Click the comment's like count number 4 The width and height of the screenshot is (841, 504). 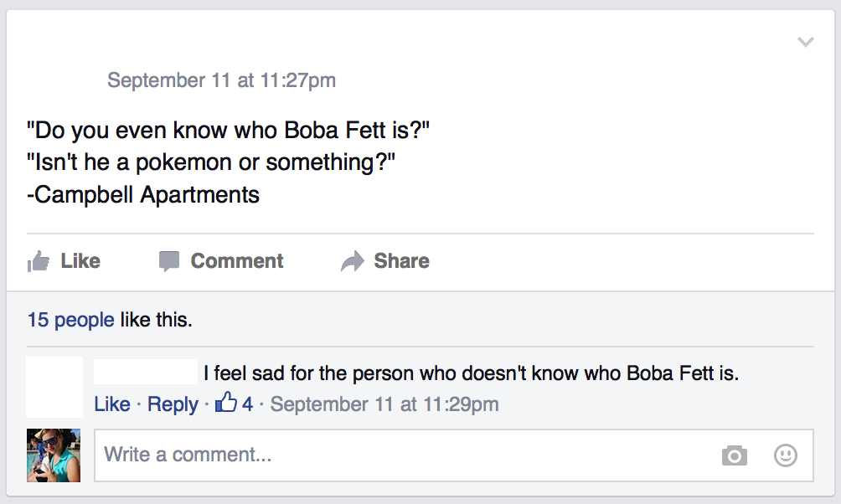247,404
